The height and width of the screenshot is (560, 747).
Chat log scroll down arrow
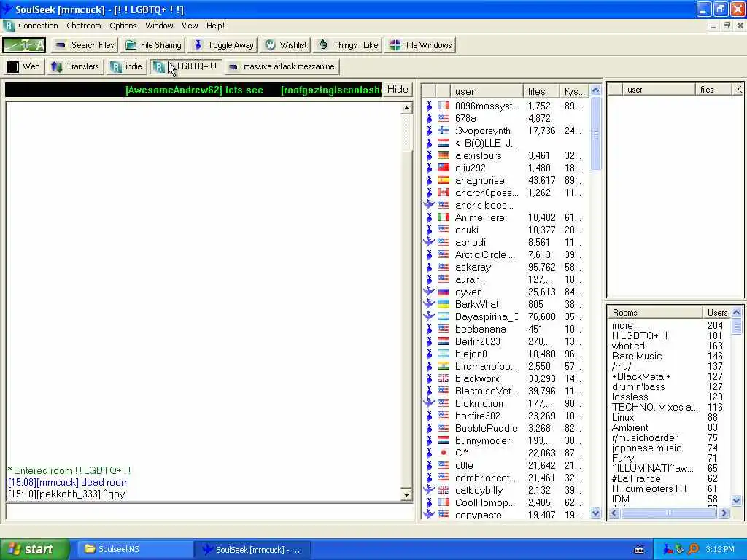[406, 495]
